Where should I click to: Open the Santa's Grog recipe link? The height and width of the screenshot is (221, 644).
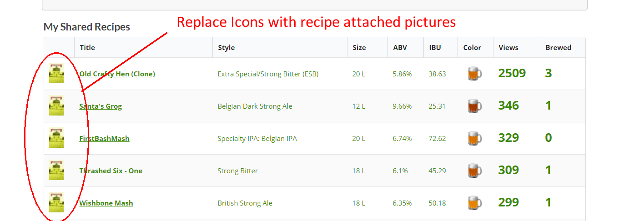[101, 106]
